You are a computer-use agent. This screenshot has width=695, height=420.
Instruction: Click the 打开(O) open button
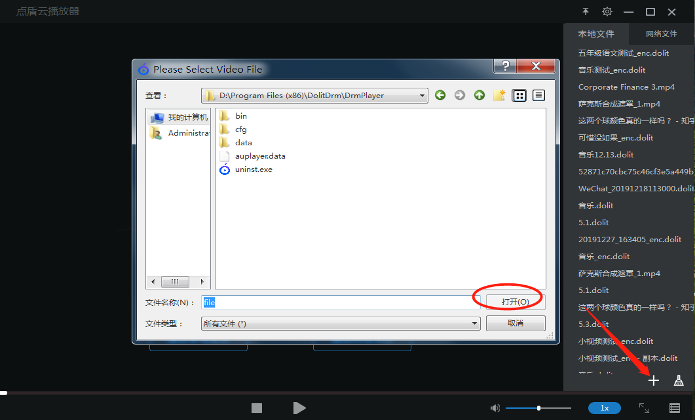(x=515, y=301)
